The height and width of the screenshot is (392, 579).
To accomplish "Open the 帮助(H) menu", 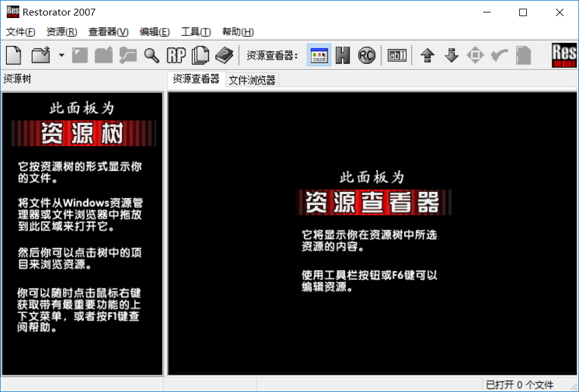I will [x=238, y=32].
